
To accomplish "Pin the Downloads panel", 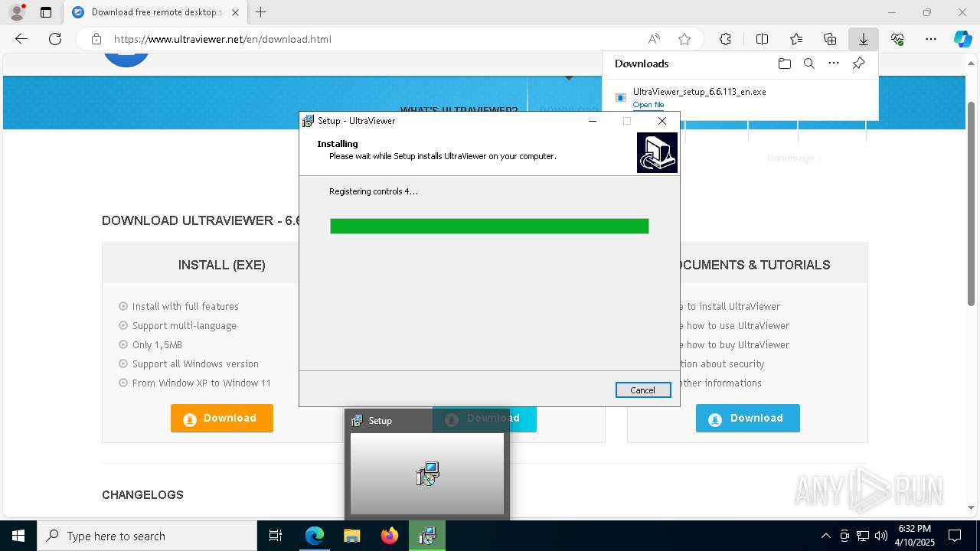I will [858, 64].
